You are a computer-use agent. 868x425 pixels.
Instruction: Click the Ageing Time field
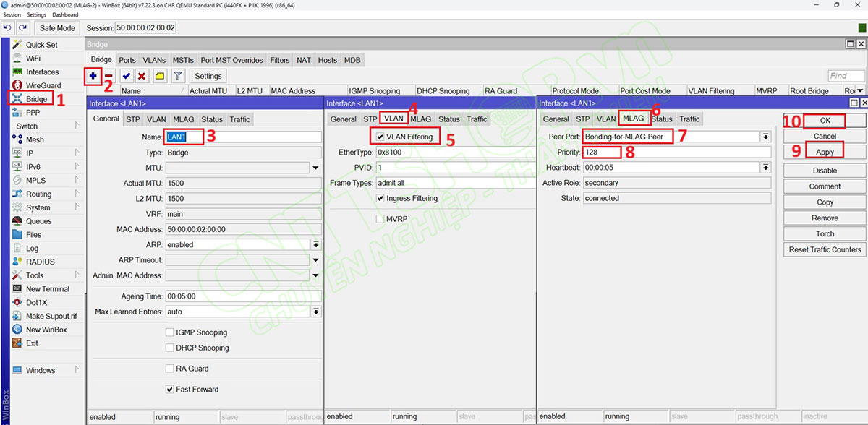coord(243,296)
